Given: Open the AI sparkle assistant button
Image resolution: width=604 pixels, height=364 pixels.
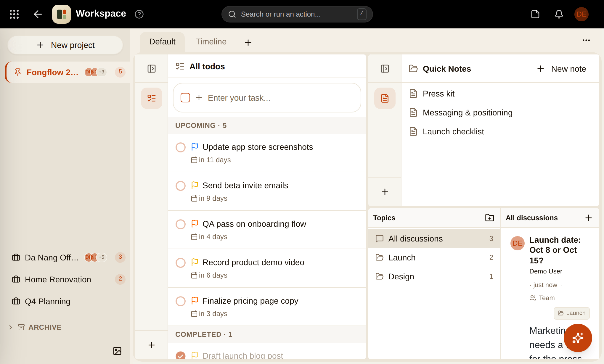Looking at the screenshot, I should point(578,338).
